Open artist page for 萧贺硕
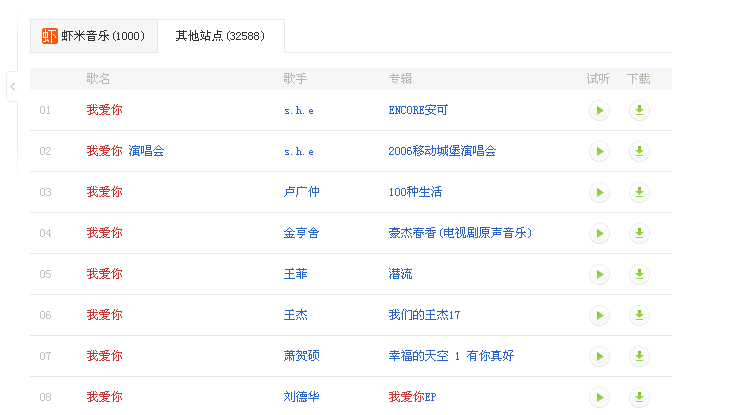Image resolution: width=749 pixels, height=415 pixels. (x=301, y=356)
